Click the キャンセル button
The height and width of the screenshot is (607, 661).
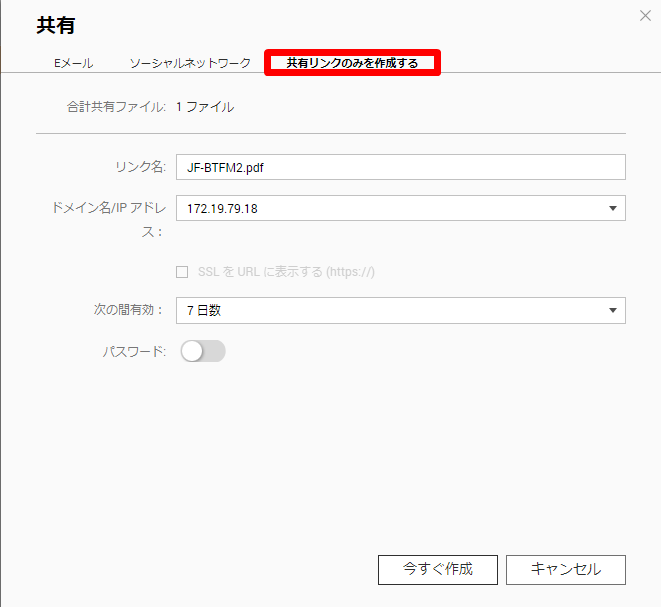[x=566, y=569]
